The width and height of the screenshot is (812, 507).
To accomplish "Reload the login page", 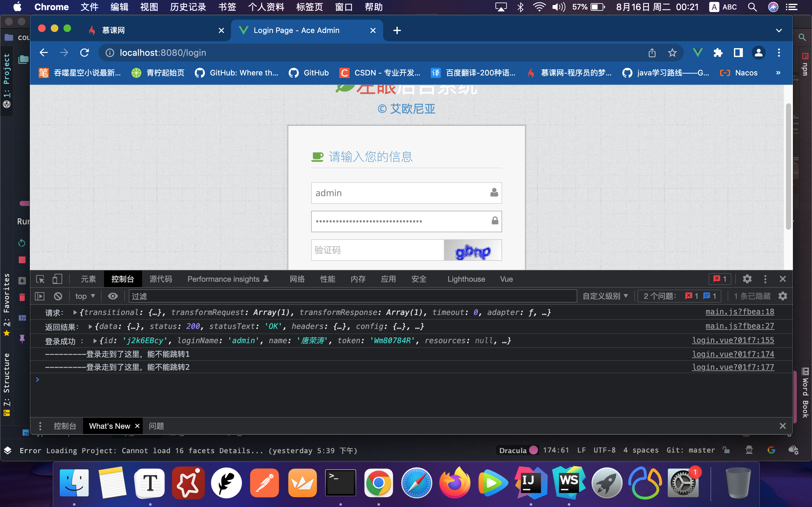I will point(85,52).
